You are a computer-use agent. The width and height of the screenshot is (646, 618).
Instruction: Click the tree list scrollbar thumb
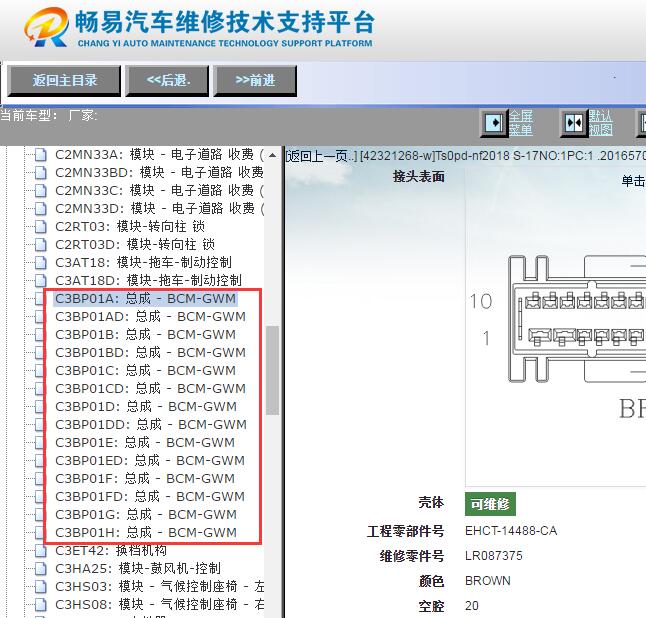coord(272,370)
